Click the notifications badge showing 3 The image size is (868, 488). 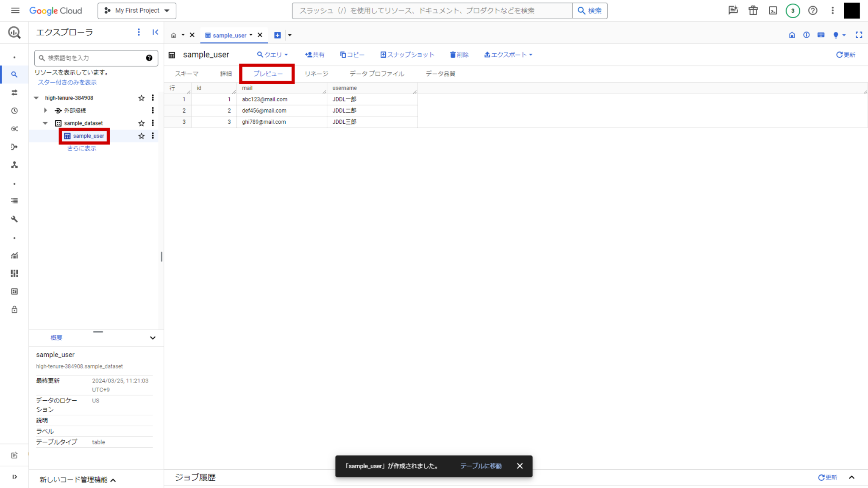point(793,11)
